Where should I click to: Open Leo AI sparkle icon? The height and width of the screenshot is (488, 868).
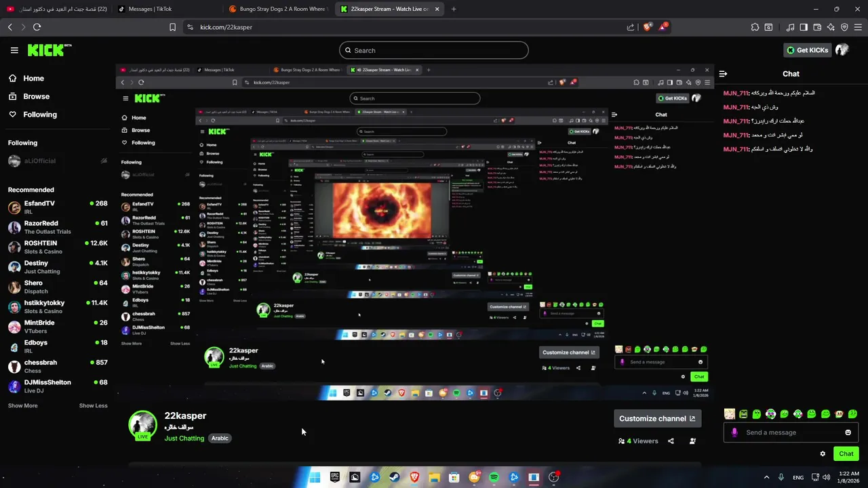pos(831,27)
